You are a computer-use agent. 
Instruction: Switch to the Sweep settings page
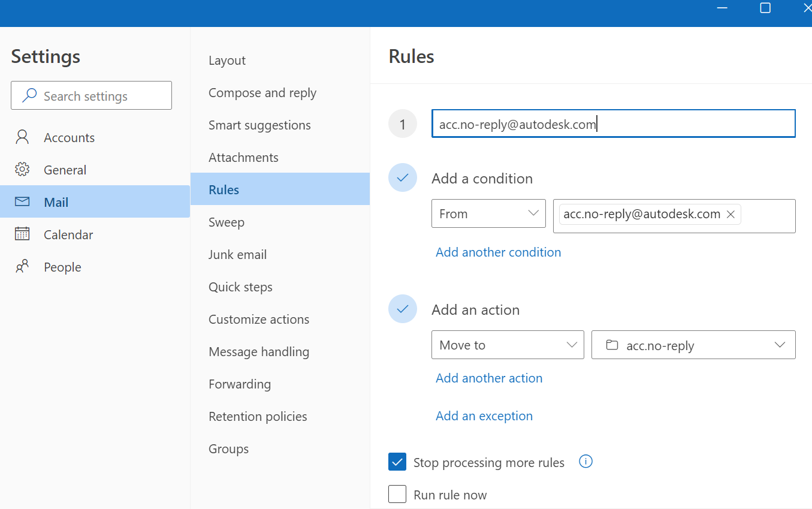pyautogui.click(x=226, y=222)
